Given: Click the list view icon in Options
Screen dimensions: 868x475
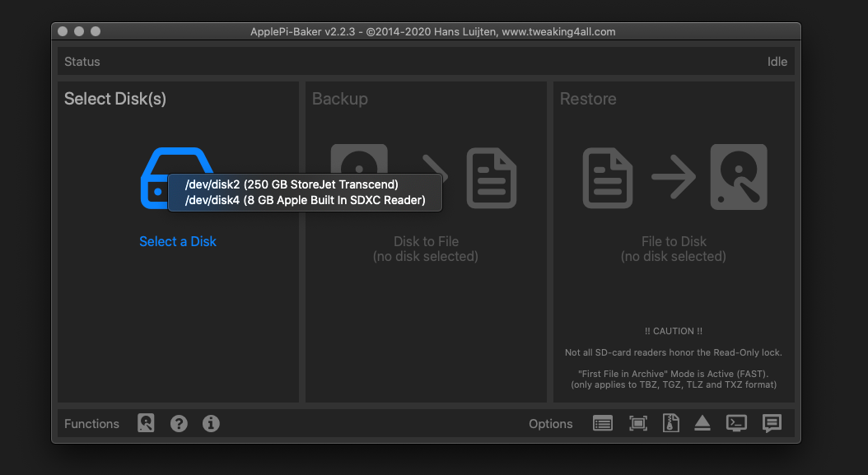Looking at the screenshot, I should coord(603,423).
